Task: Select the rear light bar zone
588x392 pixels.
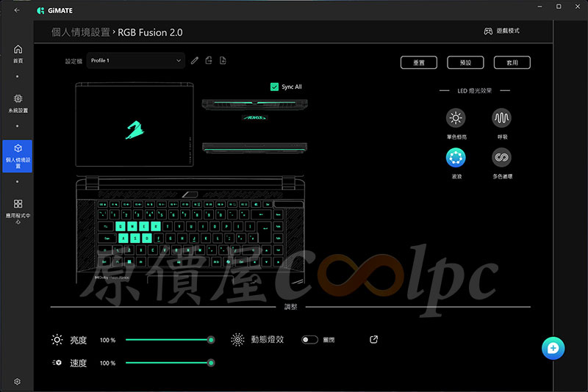Action: [x=254, y=104]
